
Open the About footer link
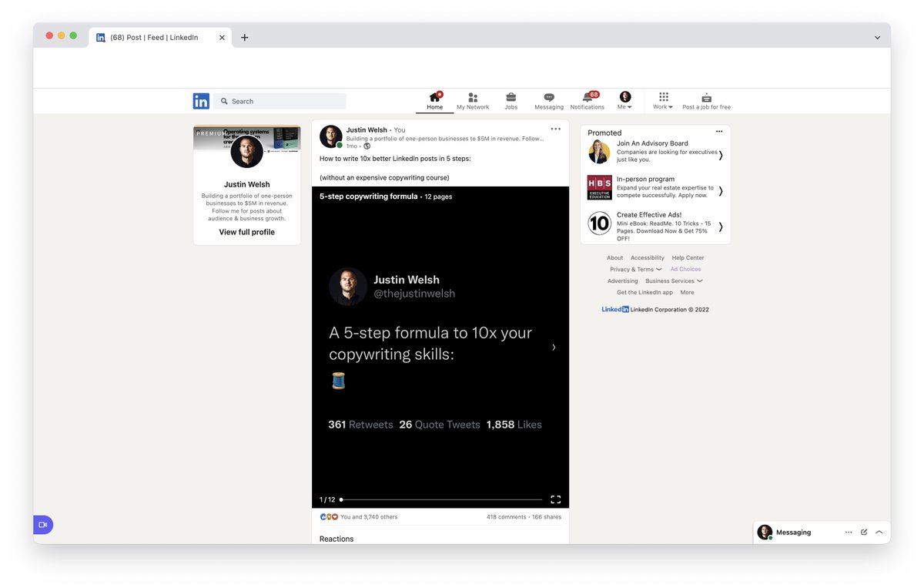614,258
